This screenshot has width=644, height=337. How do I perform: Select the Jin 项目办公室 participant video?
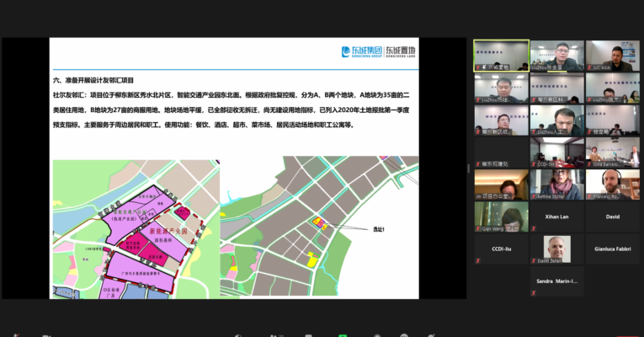pyautogui.click(x=501, y=185)
